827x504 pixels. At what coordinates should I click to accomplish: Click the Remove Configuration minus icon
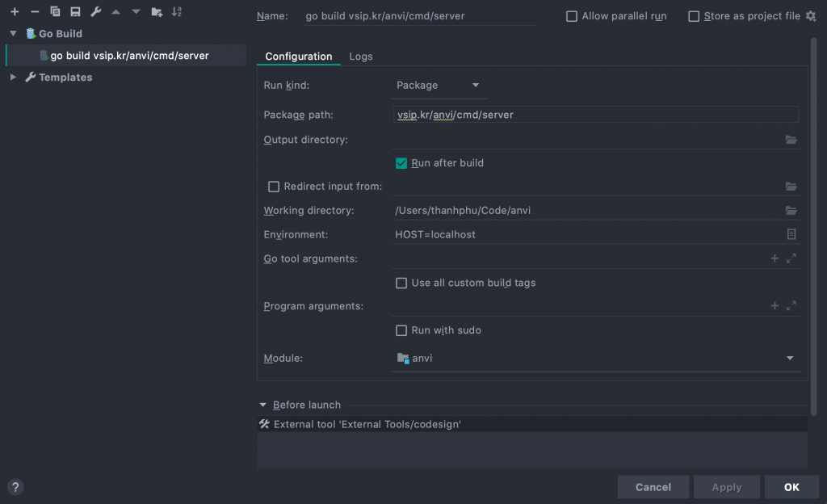click(35, 12)
